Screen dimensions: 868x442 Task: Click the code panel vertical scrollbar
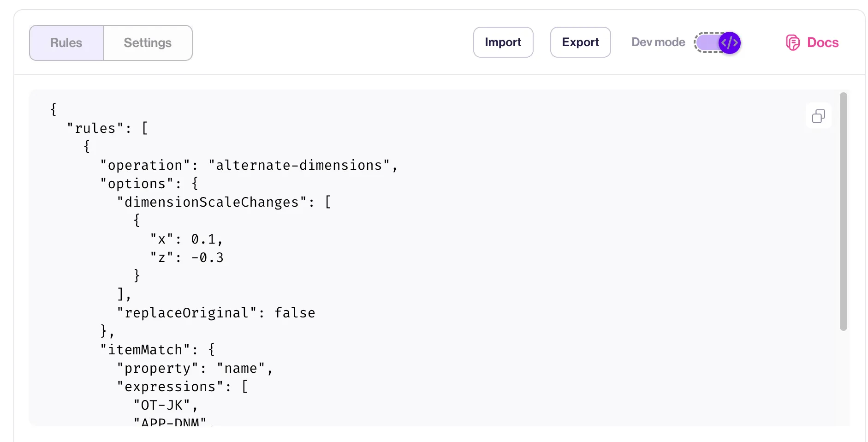[844, 211]
